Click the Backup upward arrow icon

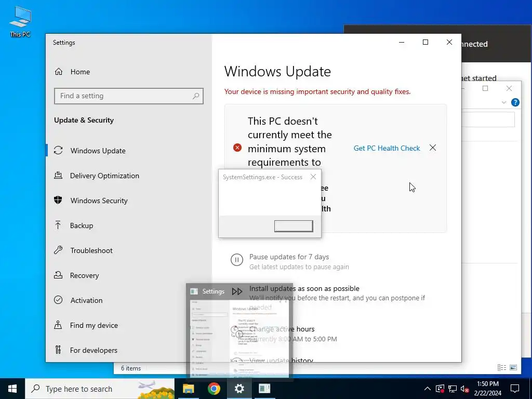pyautogui.click(x=58, y=225)
